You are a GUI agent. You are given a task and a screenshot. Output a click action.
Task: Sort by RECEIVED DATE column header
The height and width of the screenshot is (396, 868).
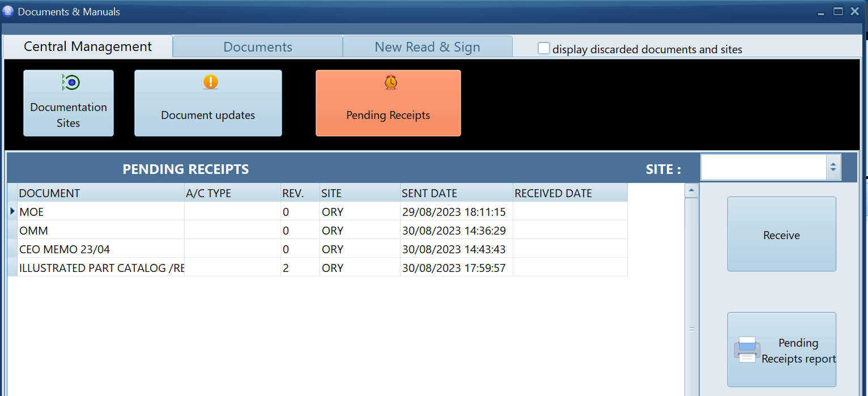point(570,193)
